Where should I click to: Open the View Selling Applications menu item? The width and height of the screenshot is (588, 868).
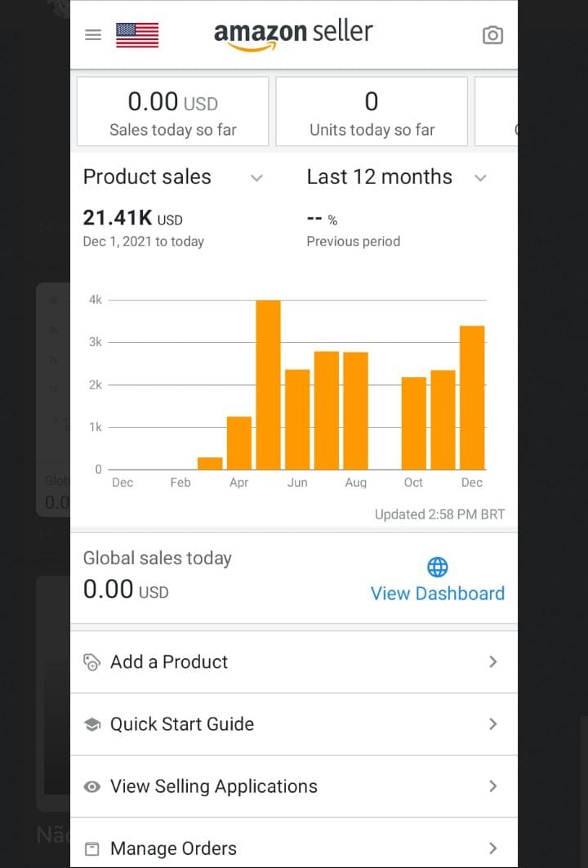pos(214,786)
